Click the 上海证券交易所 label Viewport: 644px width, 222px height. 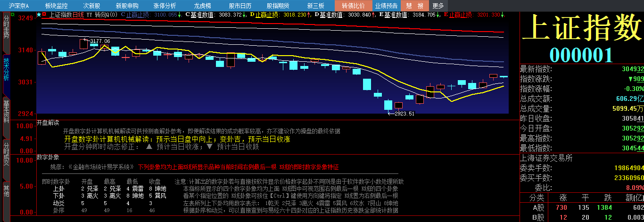546,158
